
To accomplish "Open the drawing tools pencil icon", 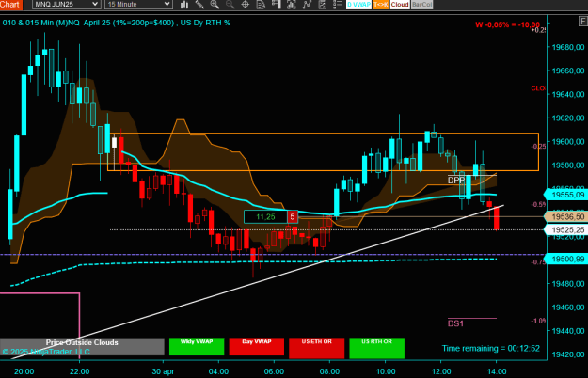I will click(x=199, y=4).
